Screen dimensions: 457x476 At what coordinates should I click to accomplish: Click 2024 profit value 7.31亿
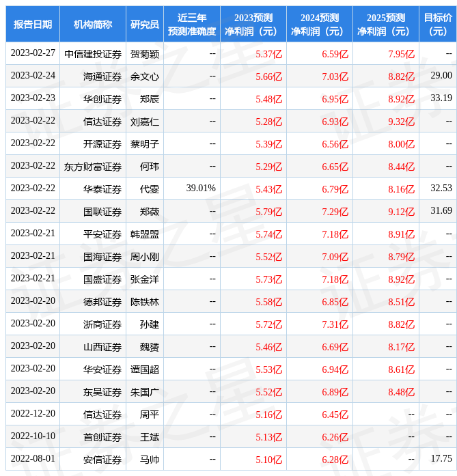tap(335, 324)
